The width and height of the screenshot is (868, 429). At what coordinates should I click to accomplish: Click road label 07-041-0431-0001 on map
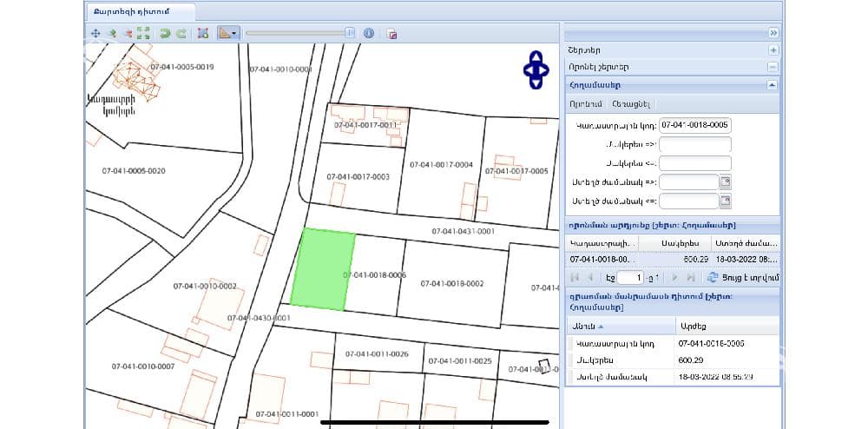(x=464, y=231)
